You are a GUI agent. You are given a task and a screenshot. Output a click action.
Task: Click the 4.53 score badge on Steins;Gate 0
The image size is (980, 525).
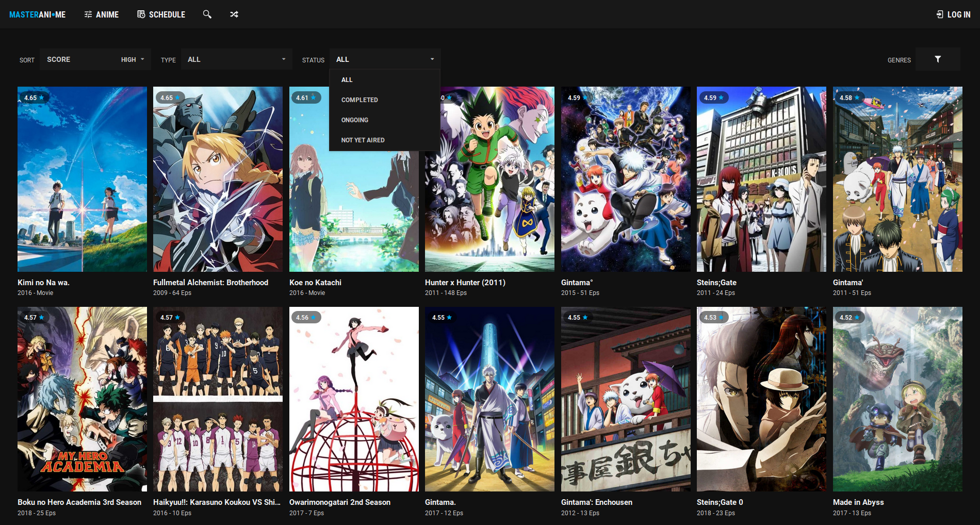click(x=713, y=317)
